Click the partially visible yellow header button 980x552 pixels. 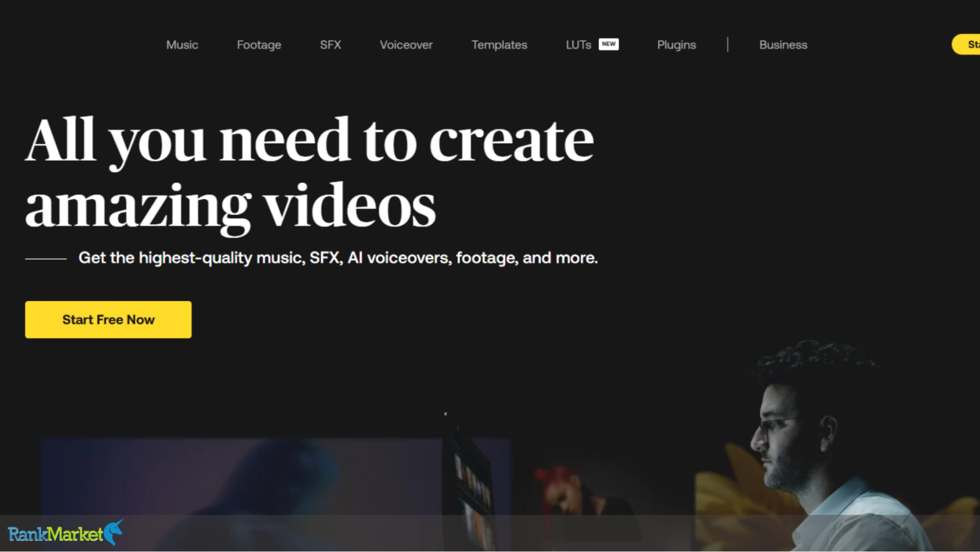966,45
